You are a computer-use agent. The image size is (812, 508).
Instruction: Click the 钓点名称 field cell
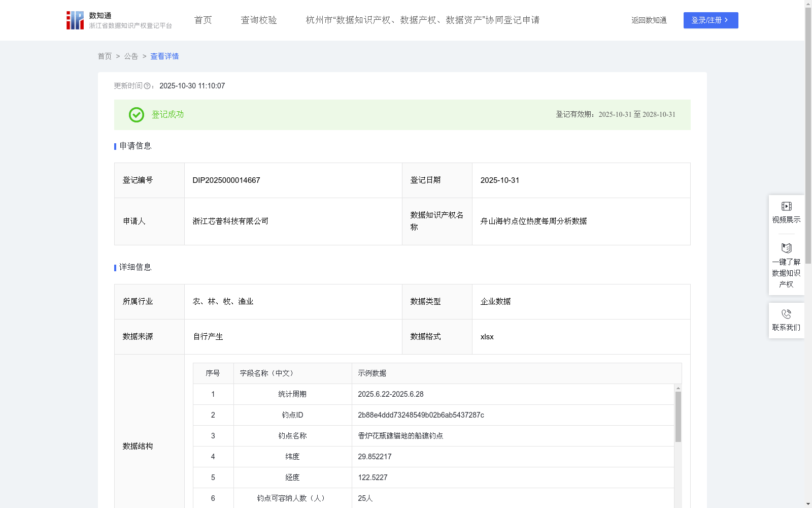tap(293, 436)
